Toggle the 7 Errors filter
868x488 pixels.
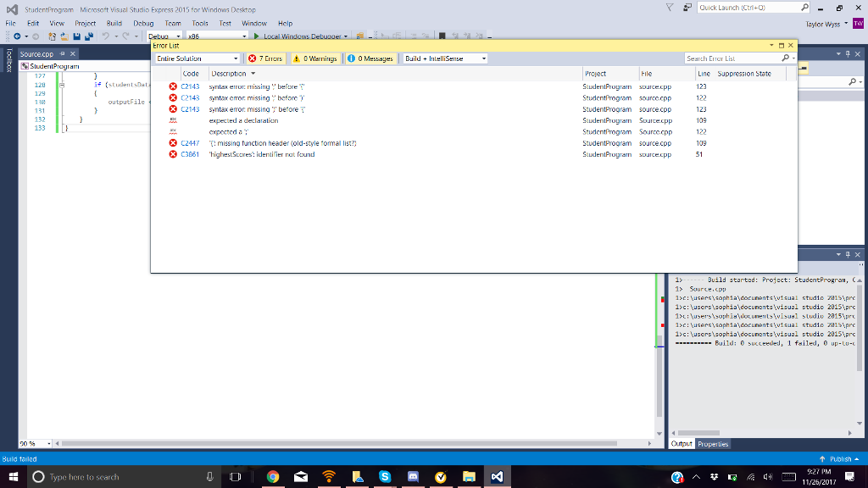click(x=265, y=58)
